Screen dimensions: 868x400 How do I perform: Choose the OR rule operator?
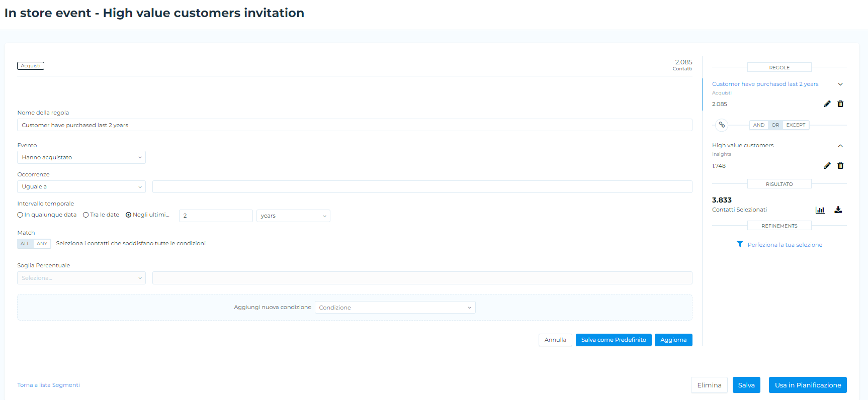pos(775,125)
